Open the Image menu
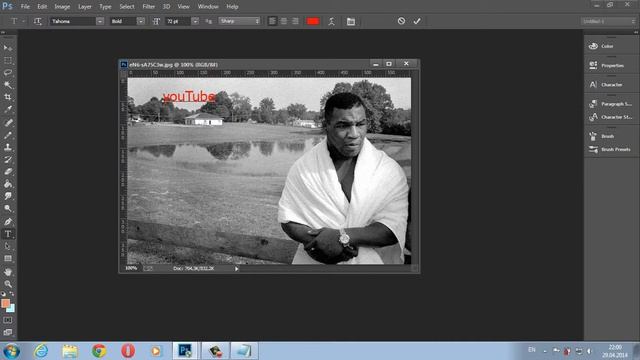 pyautogui.click(x=62, y=7)
